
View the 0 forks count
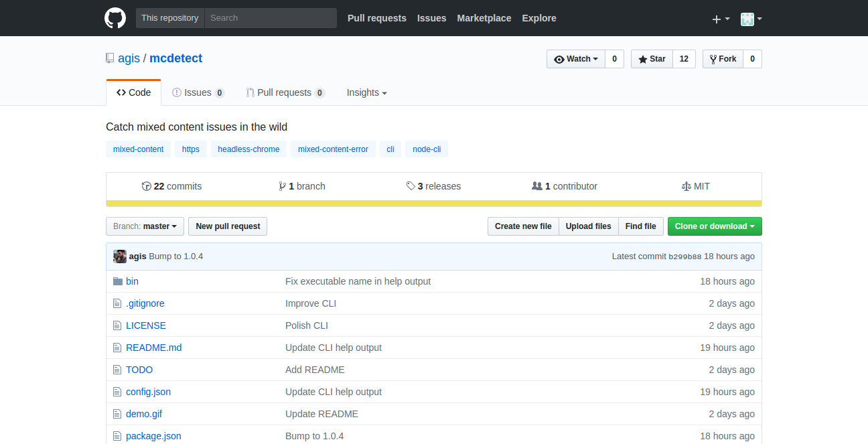click(752, 59)
